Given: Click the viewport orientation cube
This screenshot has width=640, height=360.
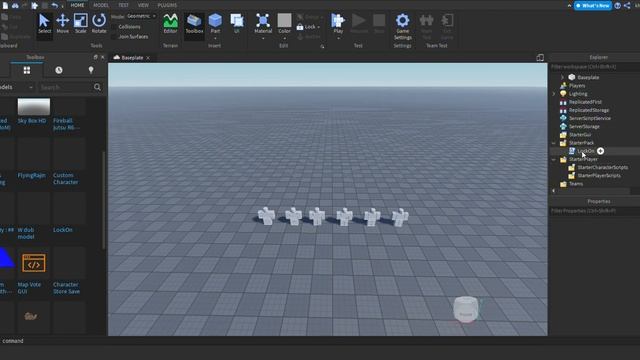Looking at the screenshot, I should click(x=466, y=310).
